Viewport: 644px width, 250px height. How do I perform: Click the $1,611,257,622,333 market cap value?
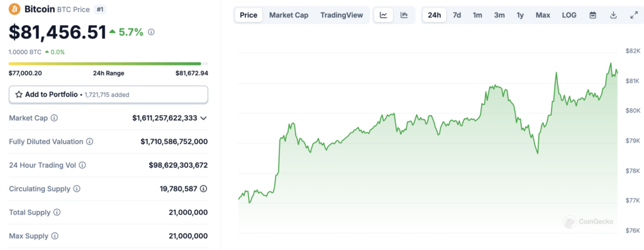pos(165,118)
